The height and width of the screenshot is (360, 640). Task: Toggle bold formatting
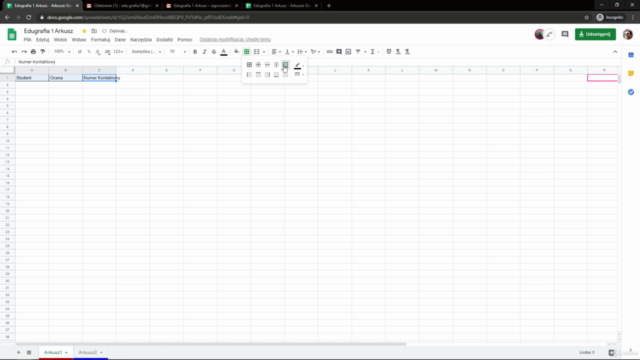tap(195, 52)
